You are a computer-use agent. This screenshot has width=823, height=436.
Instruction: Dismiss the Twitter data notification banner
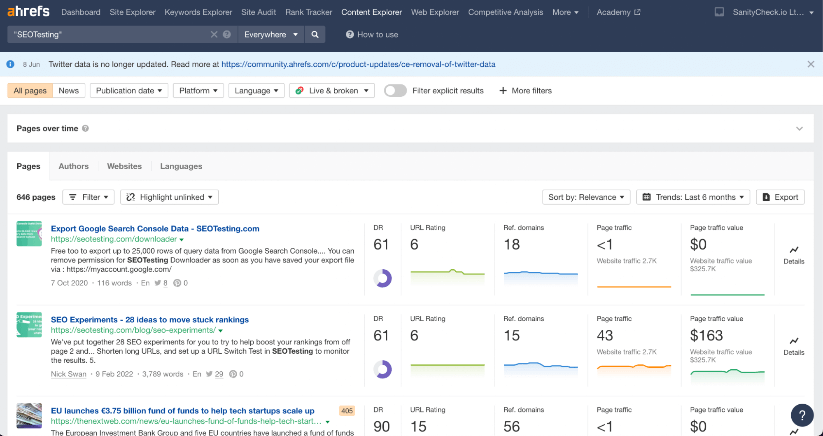point(810,64)
